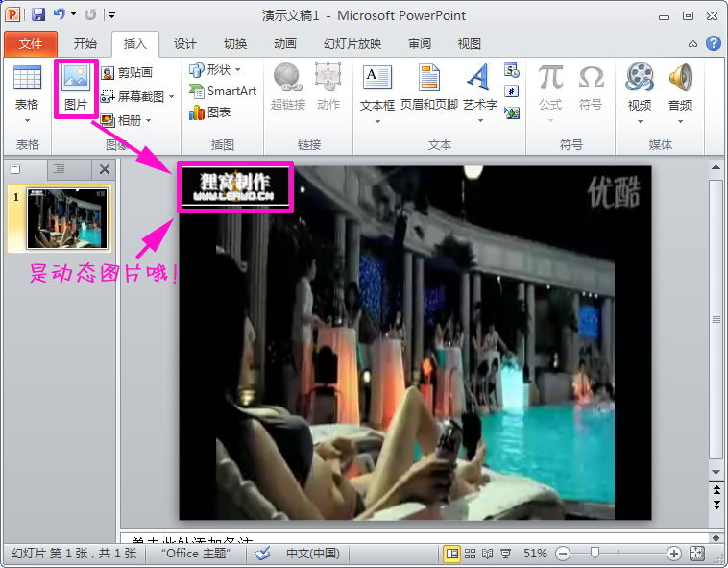Insert SmartArt graphic
The width and height of the screenshot is (728, 568).
(x=223, y=91)
